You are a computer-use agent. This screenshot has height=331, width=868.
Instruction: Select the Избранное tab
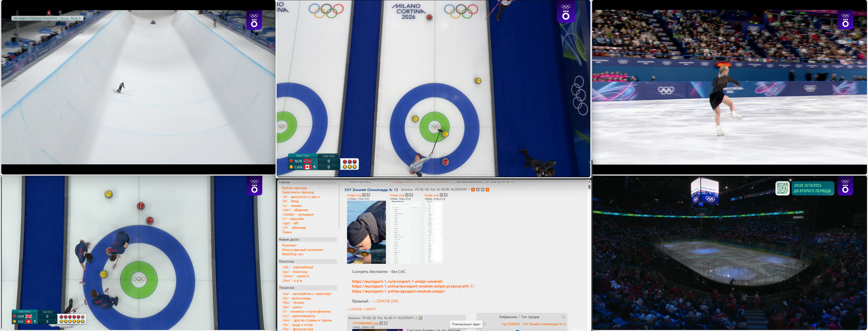pyautogui.click(x=508, y=317)
